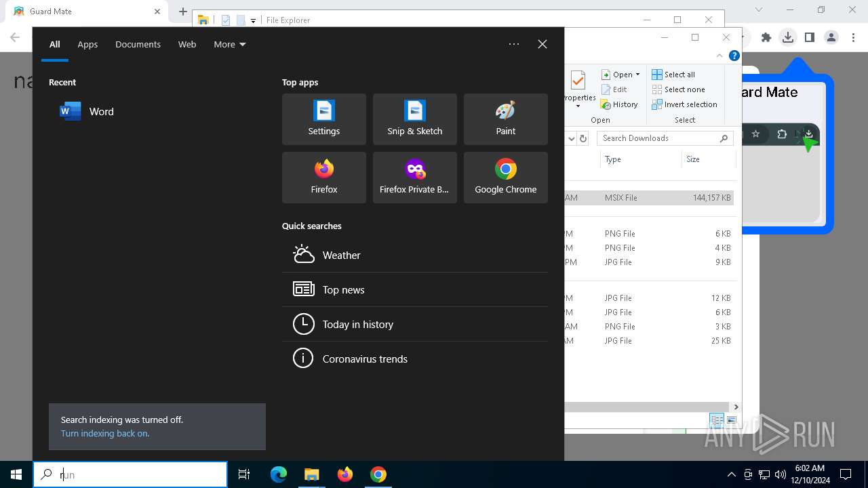Open the Windows Start menu
Viewport: 868px width, 488px height.
coord(16,474)
